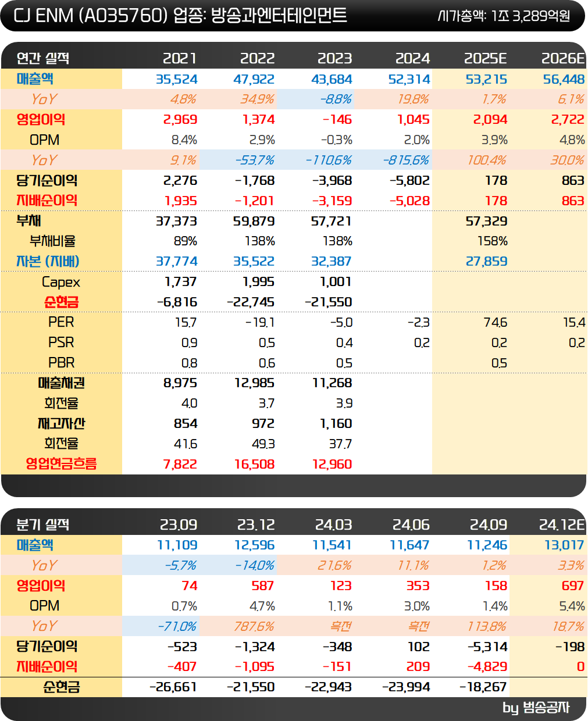Select the 2023 revenue value 43,684
The width and height of the screenshot is (588, 721).
click(x=332, y=79)
